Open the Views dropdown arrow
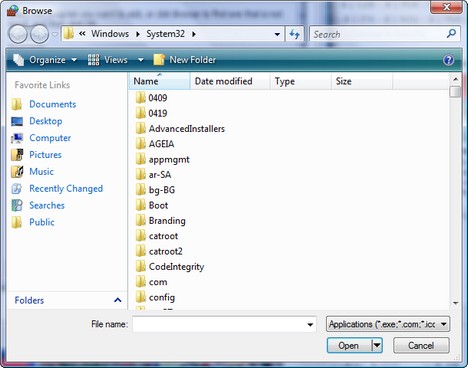468x368 pixels. 141,60
